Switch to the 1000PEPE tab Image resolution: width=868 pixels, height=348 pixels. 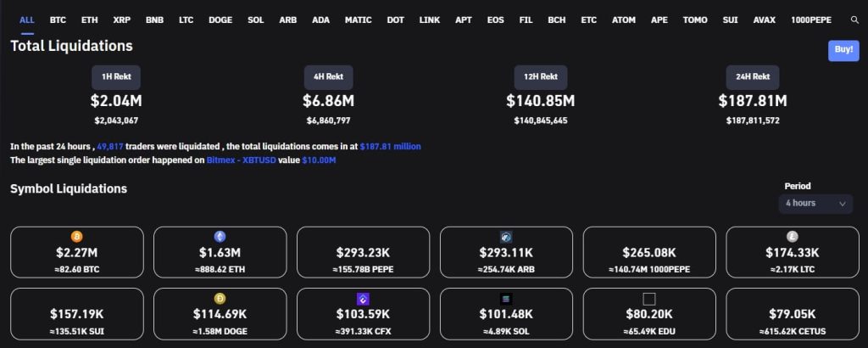(811, 20)
